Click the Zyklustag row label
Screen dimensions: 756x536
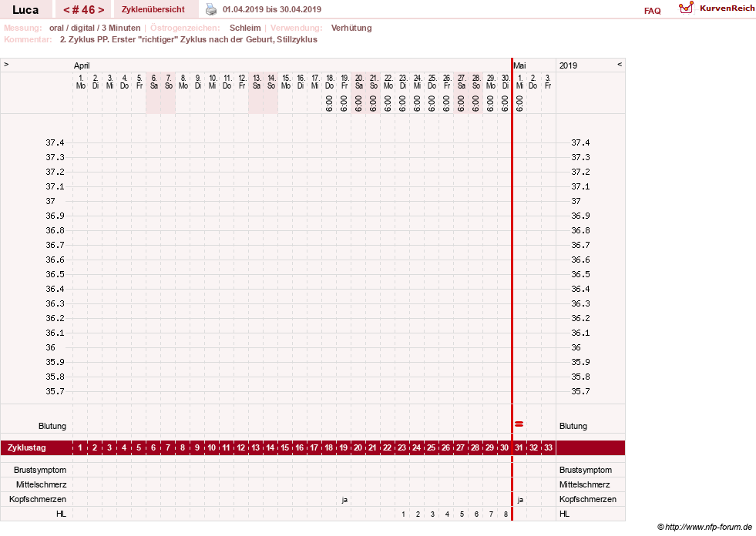[x=26, y=447]
